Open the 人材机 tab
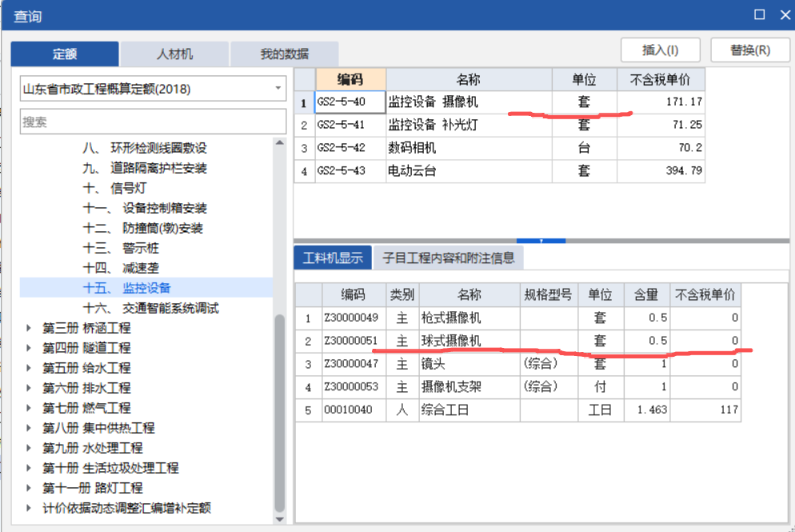 point(174,54)
